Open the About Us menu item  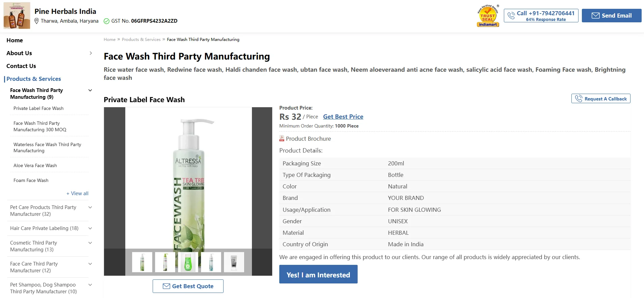tap(19, 53)
